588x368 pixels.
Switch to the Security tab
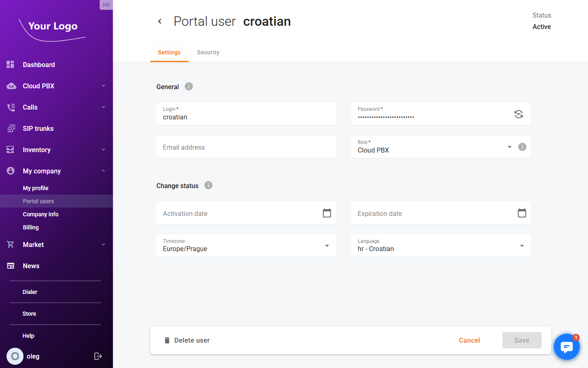pyautogui.click(x=208, y=52)
